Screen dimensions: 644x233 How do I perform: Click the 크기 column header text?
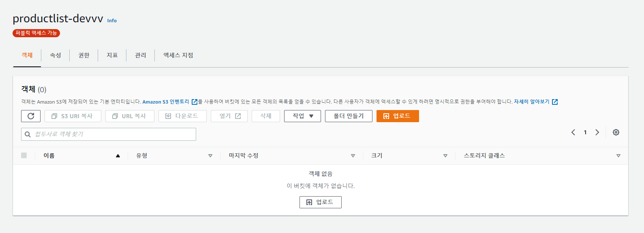(377, 156)
